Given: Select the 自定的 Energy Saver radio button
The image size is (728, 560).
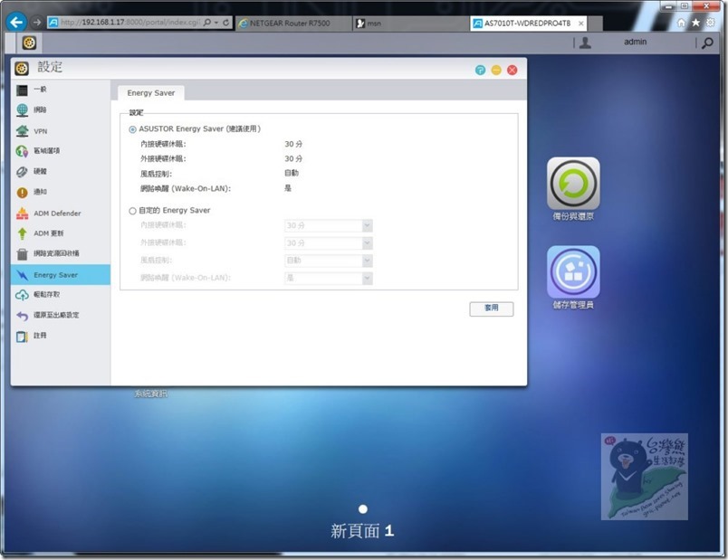Looking at the screenshot, I should pos(132,211).
